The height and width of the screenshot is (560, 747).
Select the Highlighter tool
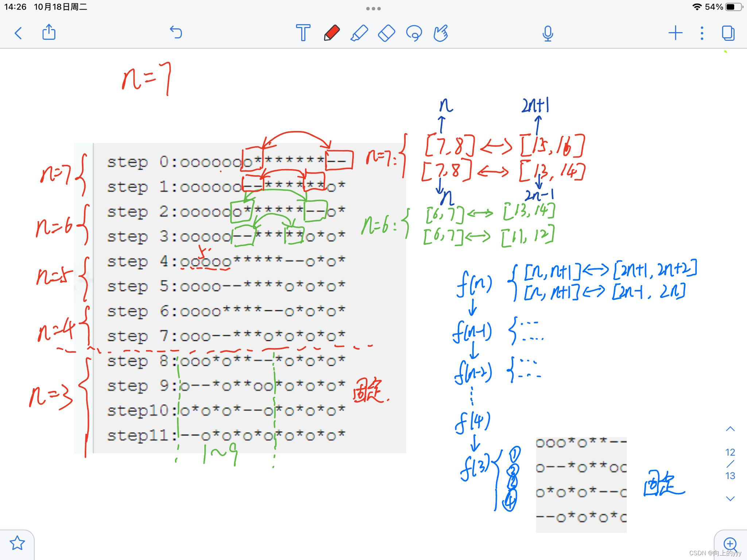[359, 33]
